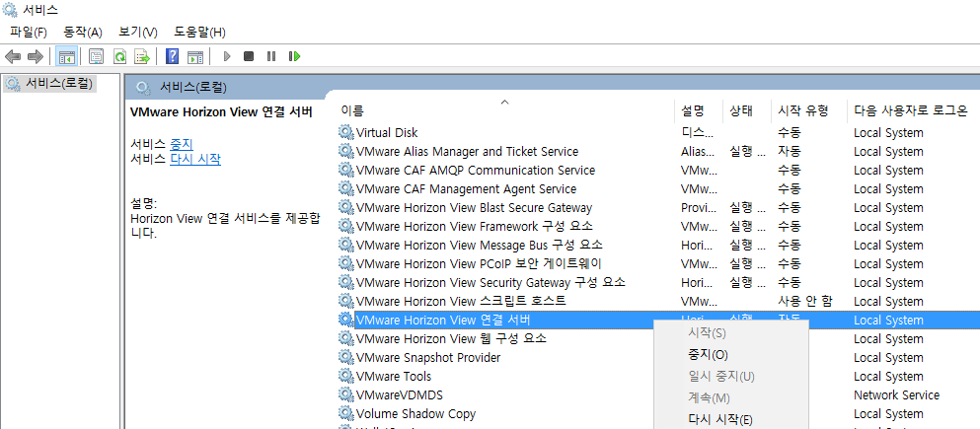Click Pause Service toolbar icon
Viewport: 980px width, 429px height.
[x=271, y=56]
